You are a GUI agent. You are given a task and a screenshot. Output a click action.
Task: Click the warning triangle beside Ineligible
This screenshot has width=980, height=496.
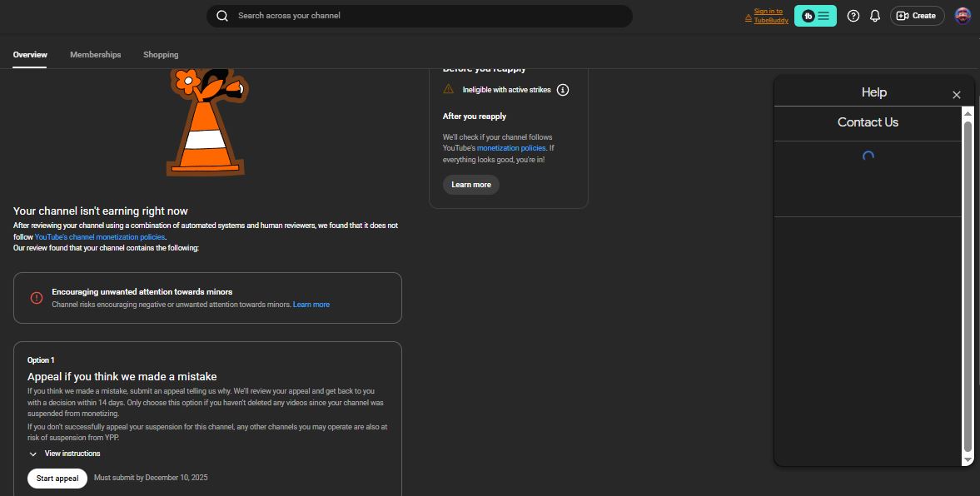(448, 89)
